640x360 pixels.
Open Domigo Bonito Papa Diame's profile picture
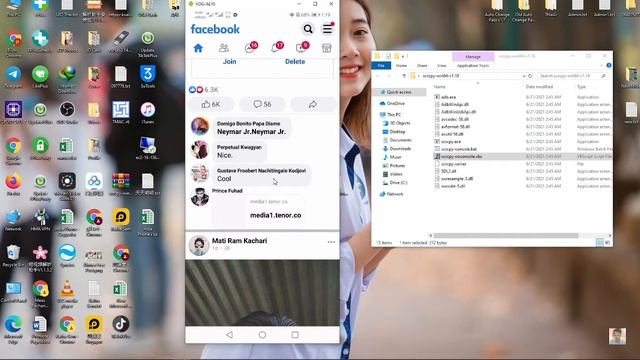click(200, 127)
